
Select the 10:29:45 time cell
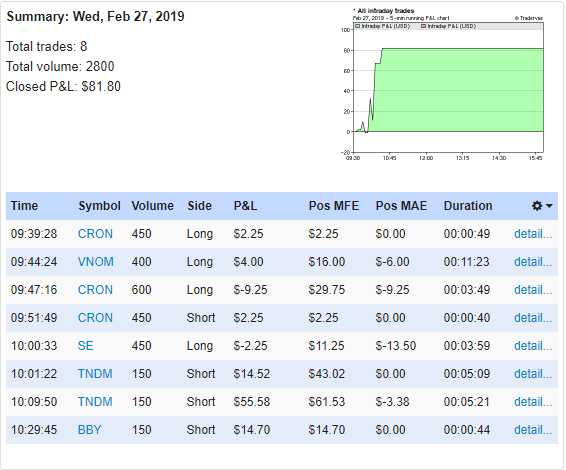pyautogui.click(x=34, y=430)
